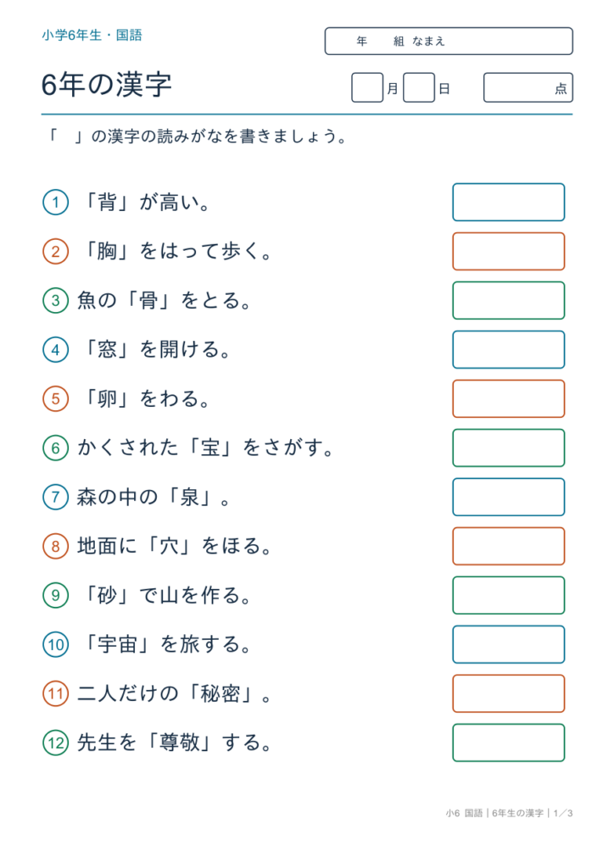The width and height of the screenshot is (614, 868).
Task: Click the answer box for 魚の「骨」をとる
Action: point(508,301)
